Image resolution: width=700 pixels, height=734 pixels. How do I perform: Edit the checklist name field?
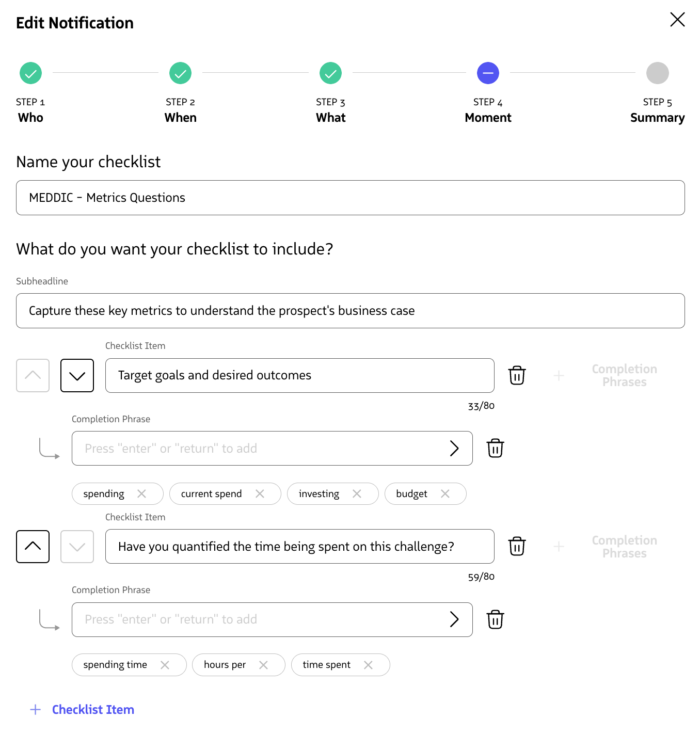(x=350, y=197)
